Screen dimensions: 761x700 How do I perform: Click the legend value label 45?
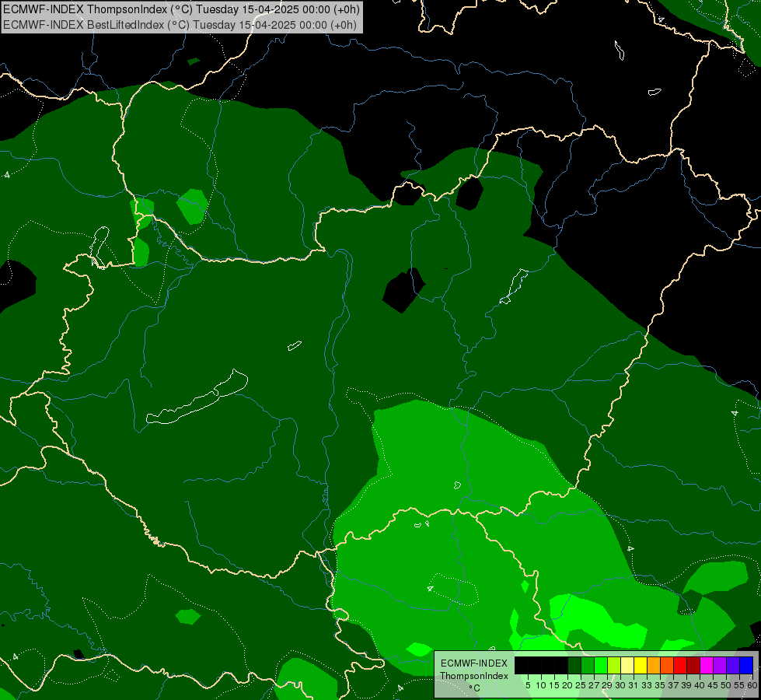713,685
